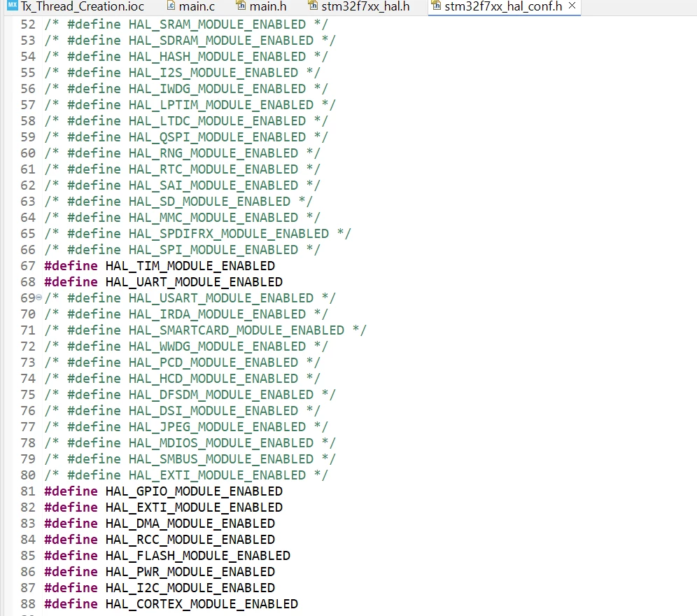Click HAL_I2C_MODULE_ENABLED on line 87

[190, 588]
